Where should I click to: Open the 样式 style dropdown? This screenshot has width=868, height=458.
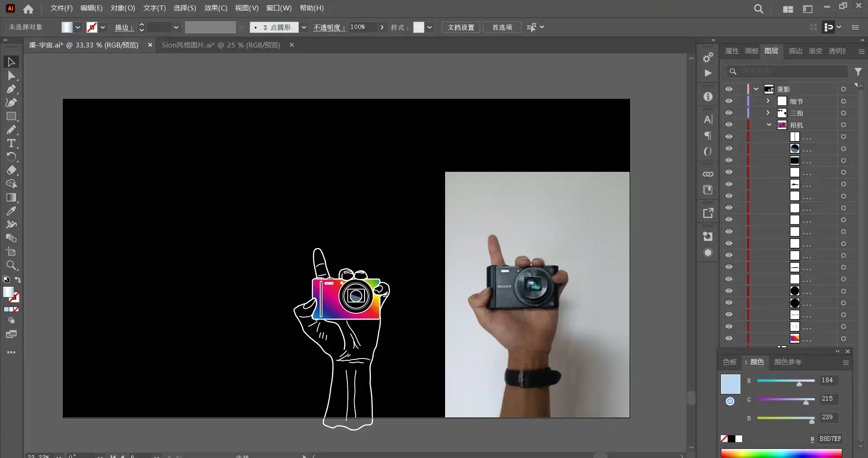pos(429,28)
